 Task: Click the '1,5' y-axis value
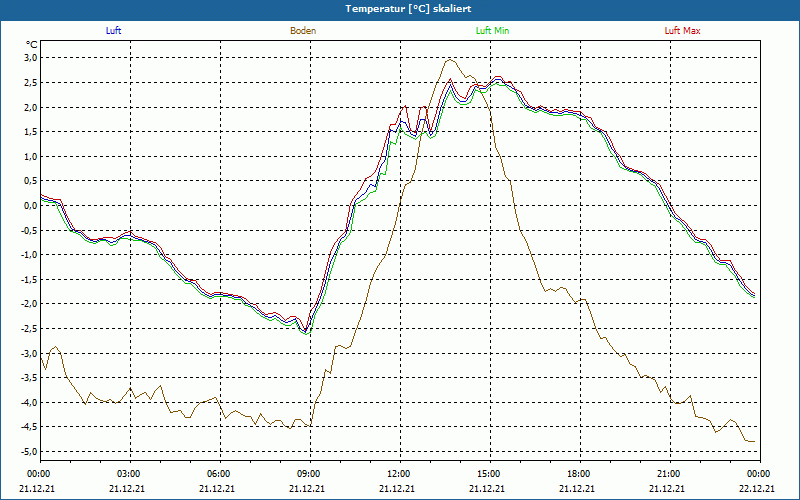[x=31, y=132]
